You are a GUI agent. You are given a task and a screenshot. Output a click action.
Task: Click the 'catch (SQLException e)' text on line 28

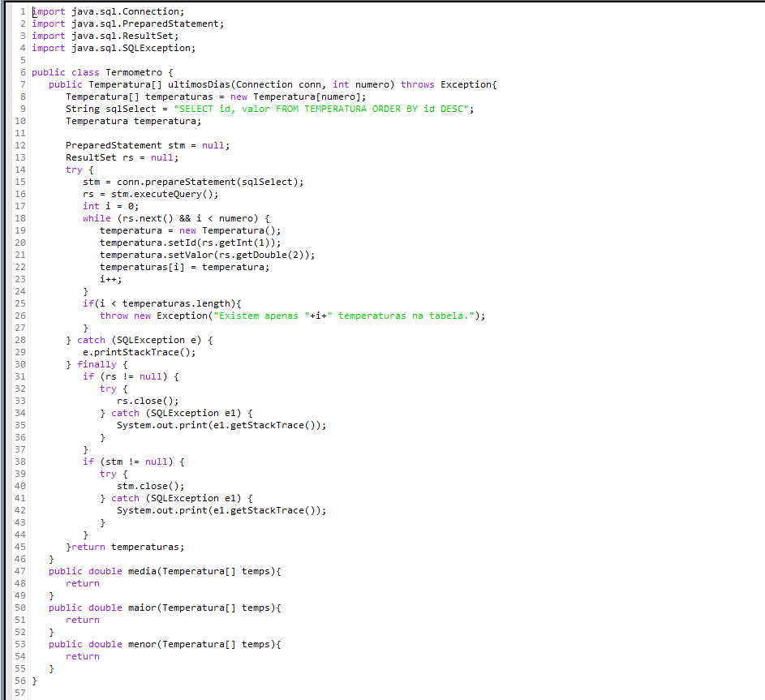139,340
